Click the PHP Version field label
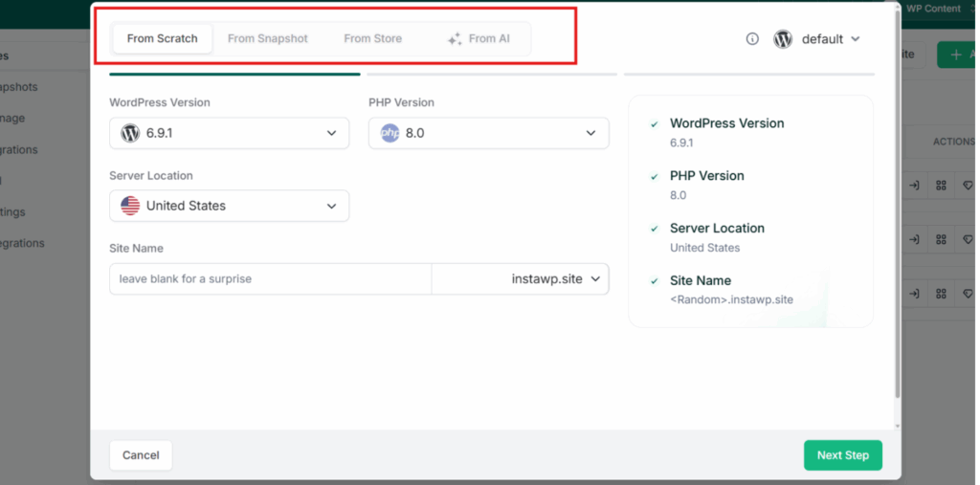 401,102
